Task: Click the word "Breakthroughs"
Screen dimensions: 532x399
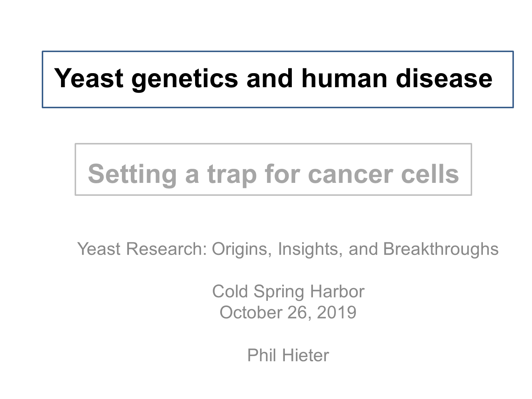Action: pos(441,249)
